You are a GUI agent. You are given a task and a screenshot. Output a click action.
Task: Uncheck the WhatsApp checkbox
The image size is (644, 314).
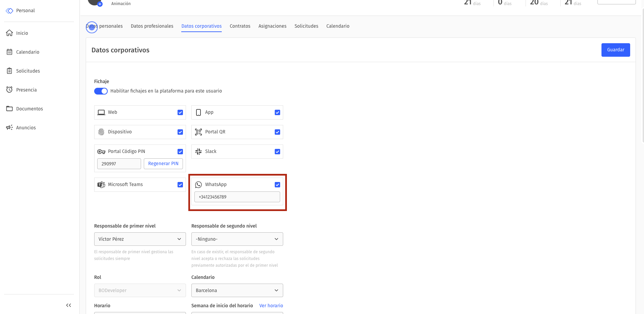[x=277, y=185]
